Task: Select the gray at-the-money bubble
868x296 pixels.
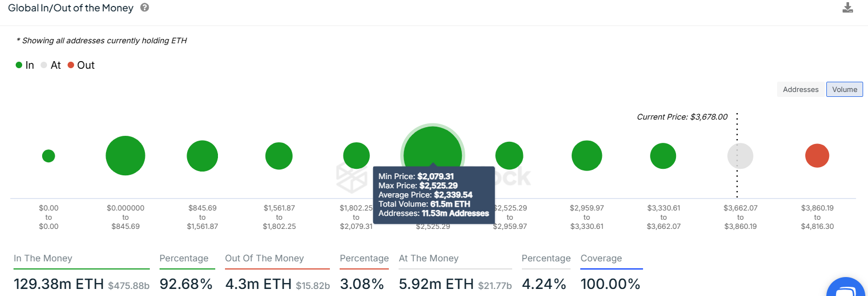Action: point(740,156)
